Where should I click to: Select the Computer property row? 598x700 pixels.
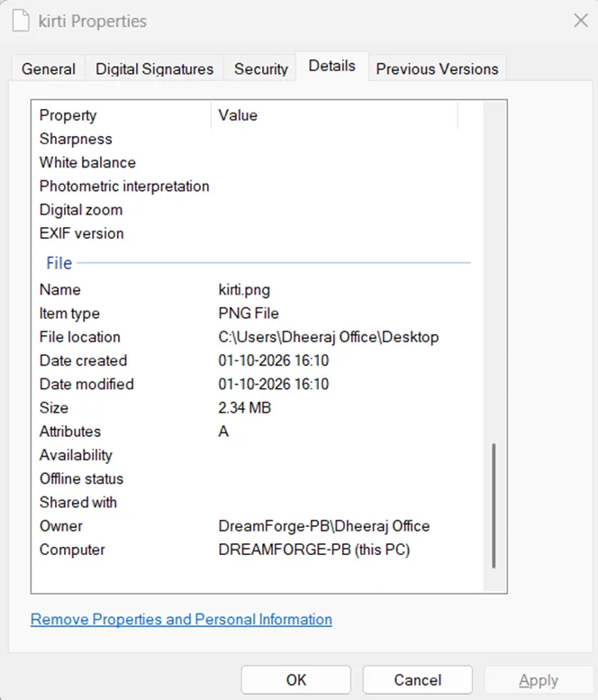point(257,550)
